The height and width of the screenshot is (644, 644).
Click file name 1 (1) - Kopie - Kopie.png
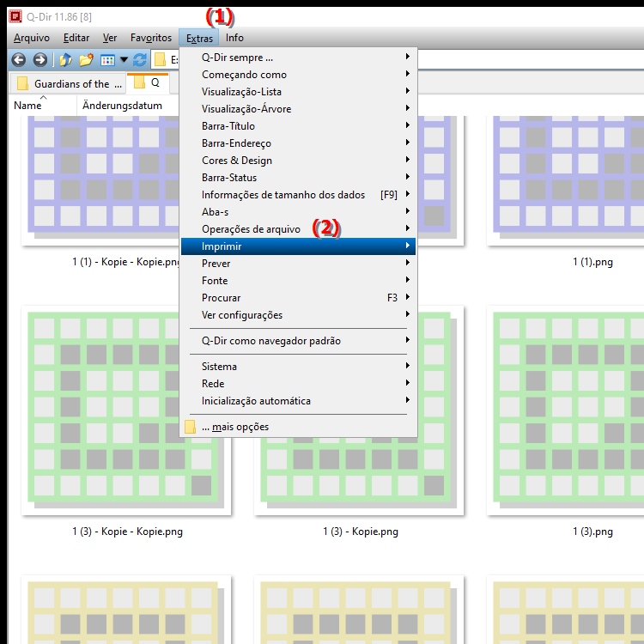point(125,262)
